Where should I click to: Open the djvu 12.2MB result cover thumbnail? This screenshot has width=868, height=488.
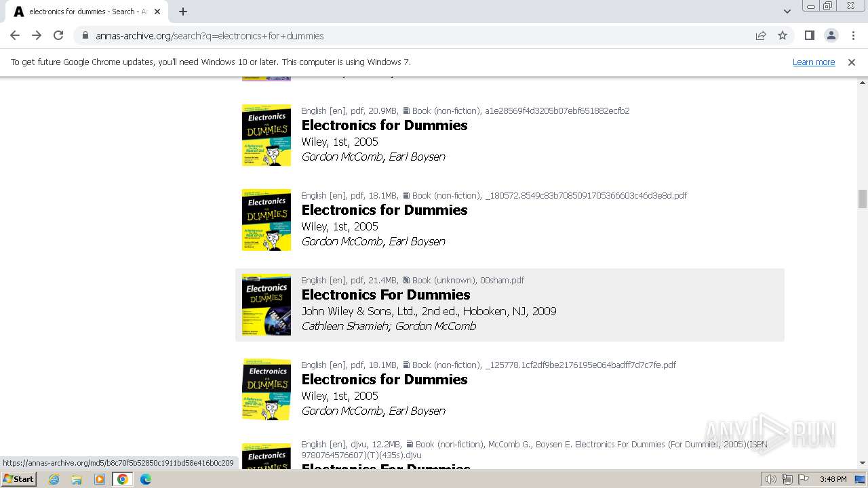point(267,455)
